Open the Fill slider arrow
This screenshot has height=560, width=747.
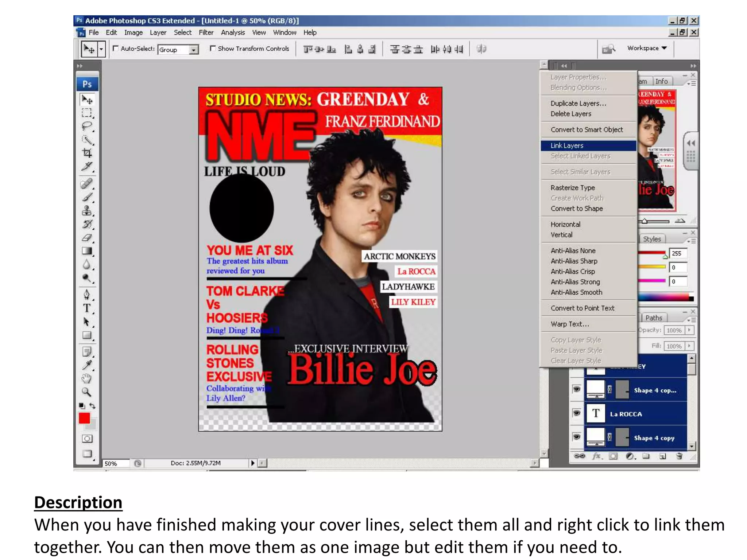pyautogui.click(x=689, y=346)
